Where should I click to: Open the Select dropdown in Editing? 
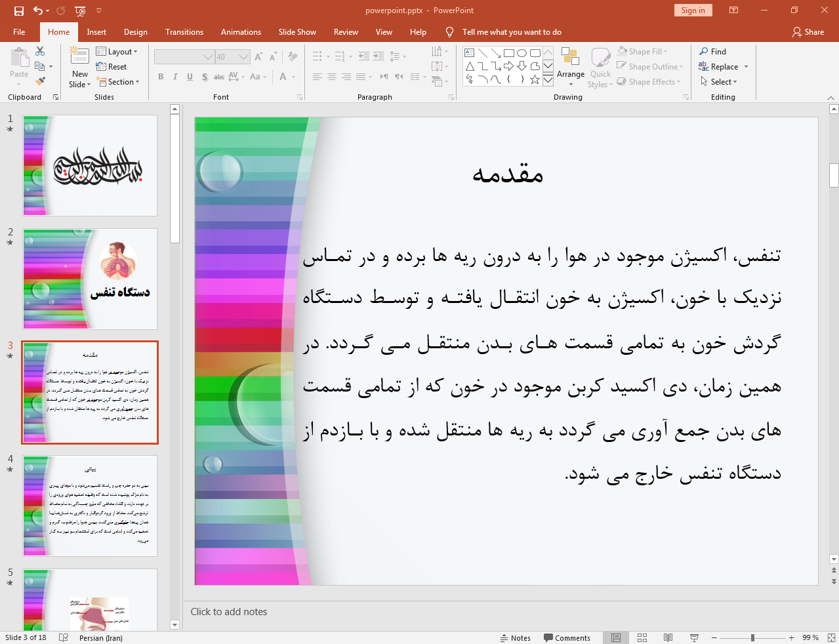coord(719,82)
